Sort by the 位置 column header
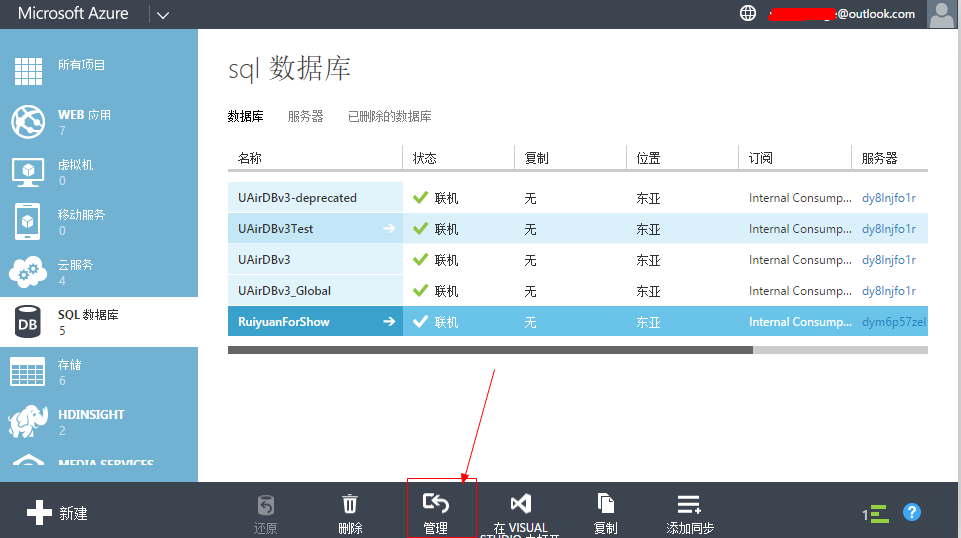961x538 pixels. click(648, 158)
